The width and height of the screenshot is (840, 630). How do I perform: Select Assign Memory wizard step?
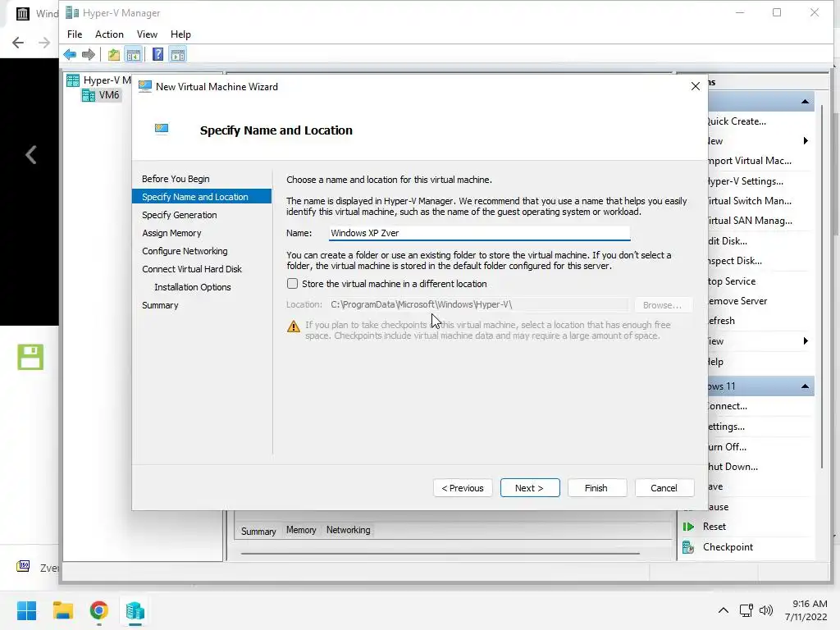[171, 233]
